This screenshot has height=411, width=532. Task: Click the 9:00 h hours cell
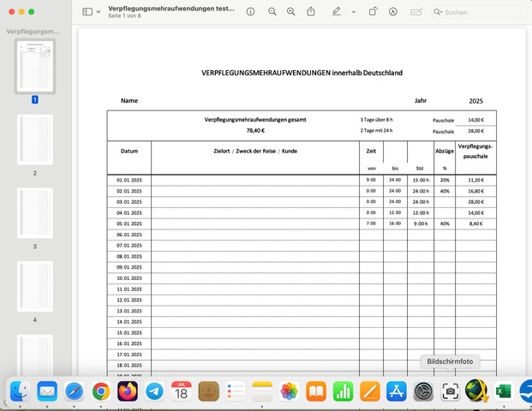coord(421,223)
